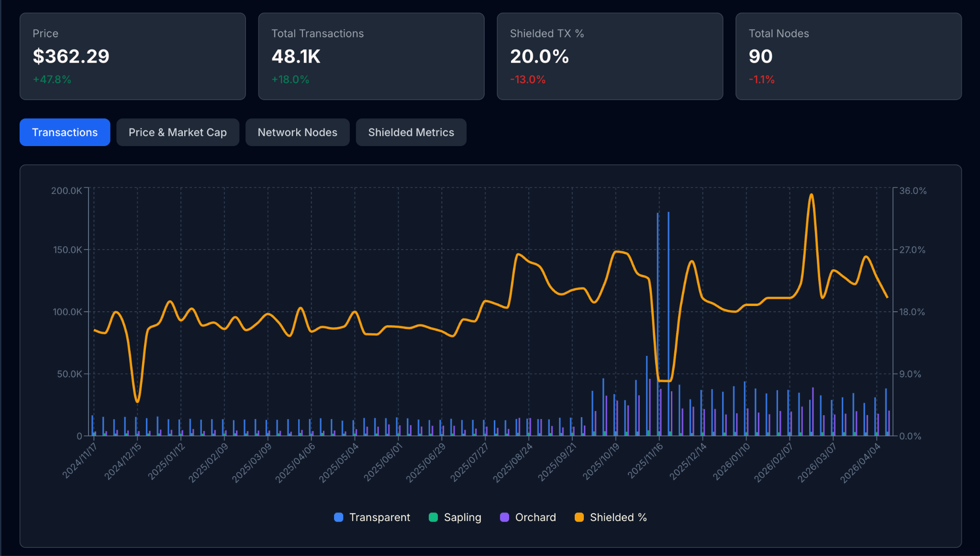This screenshot has width=980, height=556.
Task: Switch to the Transactions tab
Action: coord(65,132)
